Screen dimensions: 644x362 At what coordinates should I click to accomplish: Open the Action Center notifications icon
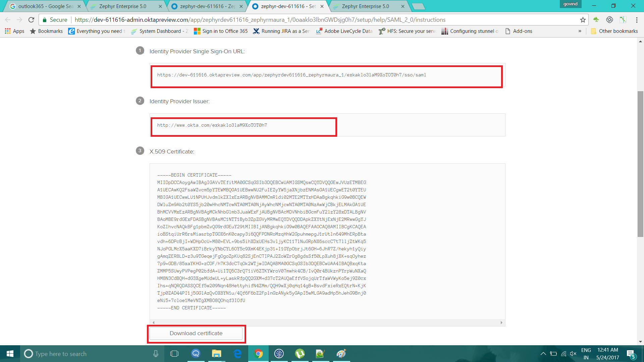click(x=631, y=354)
